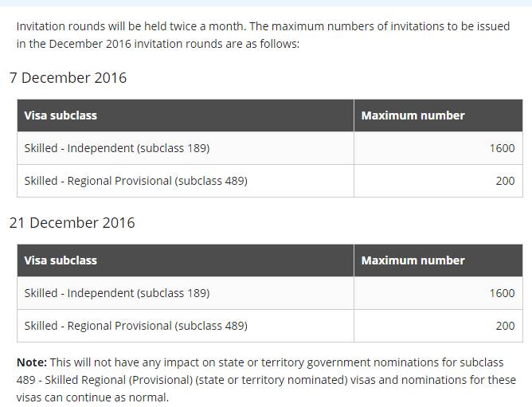
Task: Click 'Skilled - Independent (subclass 189)' in second table
Action: tap(117, 293)
